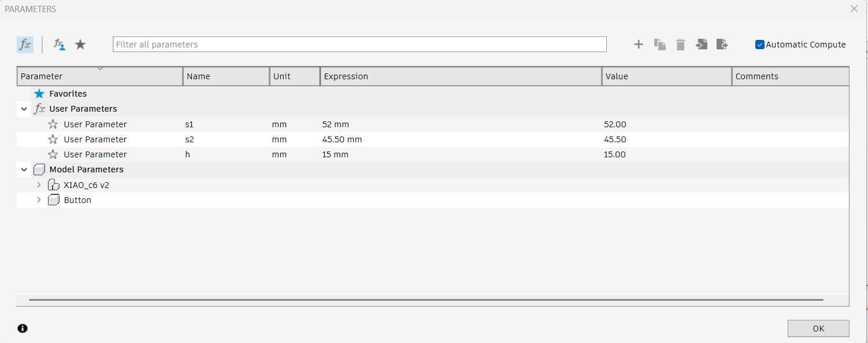Click the Expression column header
This screenshot has height=343, width=868.
pos(461,76)
